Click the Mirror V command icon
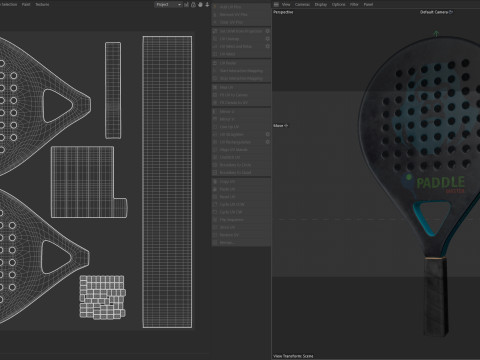Image resolution: width=480 pixels, height=360 pixels. [x=215, y=119]
